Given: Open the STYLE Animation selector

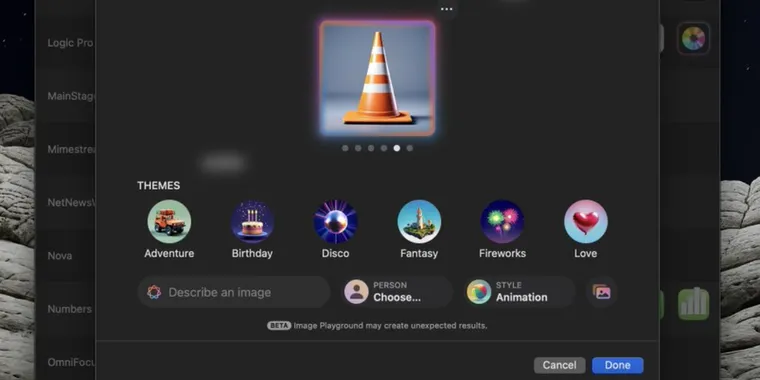Looking at the screenshot, I should pos(520,292).
